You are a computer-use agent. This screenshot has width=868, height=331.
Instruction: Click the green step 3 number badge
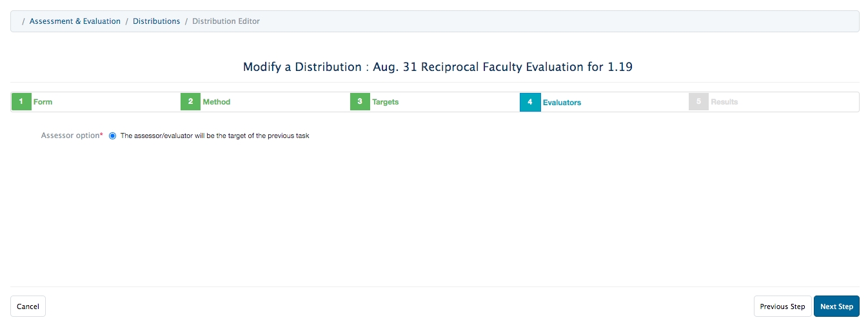pos(360,102)
